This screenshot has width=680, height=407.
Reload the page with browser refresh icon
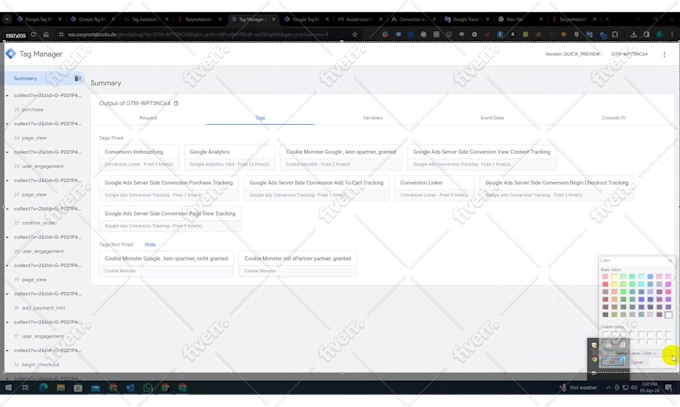(33, 34)
